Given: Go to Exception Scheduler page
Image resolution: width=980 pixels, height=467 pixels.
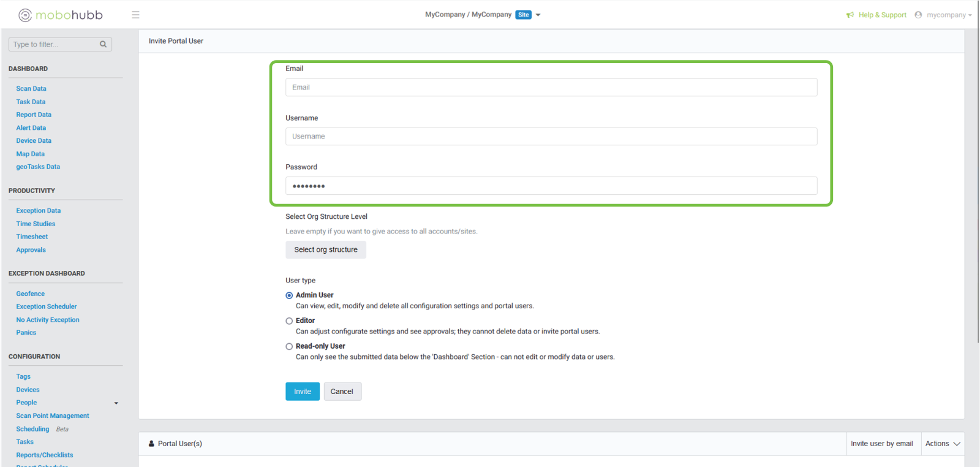Looking at the screenshot, I should point(47,306).
